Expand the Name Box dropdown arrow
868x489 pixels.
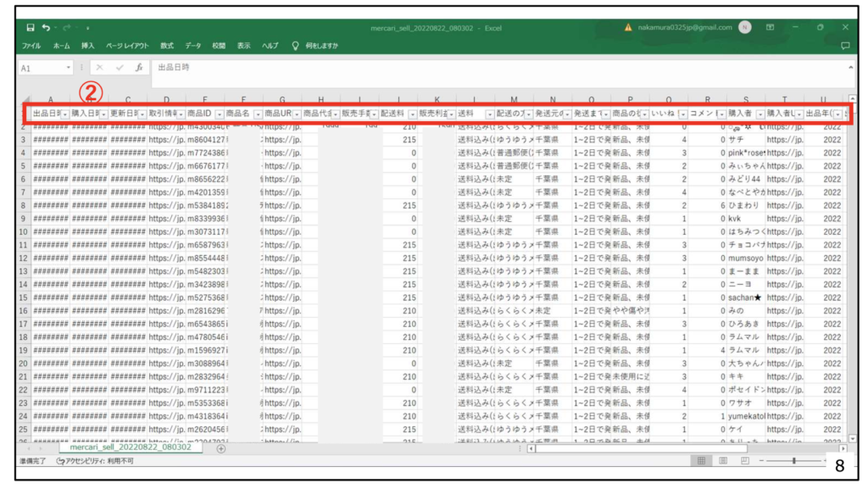pyautogui.click(x=69, y=68)
